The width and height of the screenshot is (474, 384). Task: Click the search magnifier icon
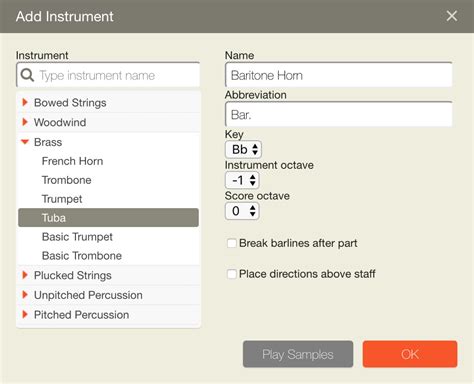[27, 75]
